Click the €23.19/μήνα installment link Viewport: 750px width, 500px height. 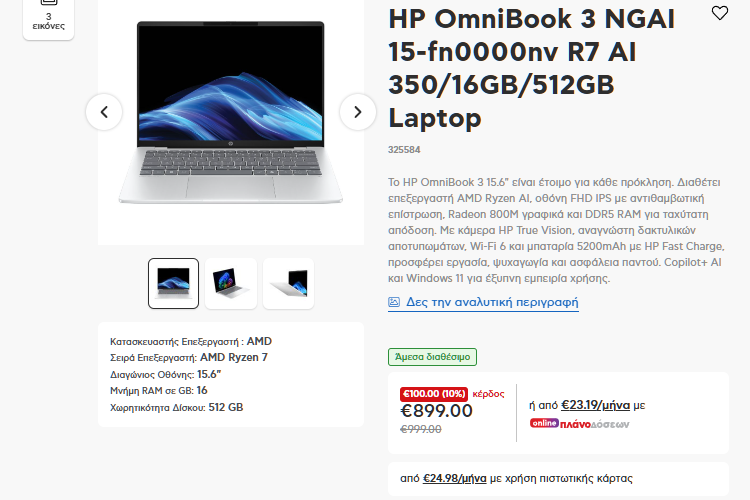595,405
